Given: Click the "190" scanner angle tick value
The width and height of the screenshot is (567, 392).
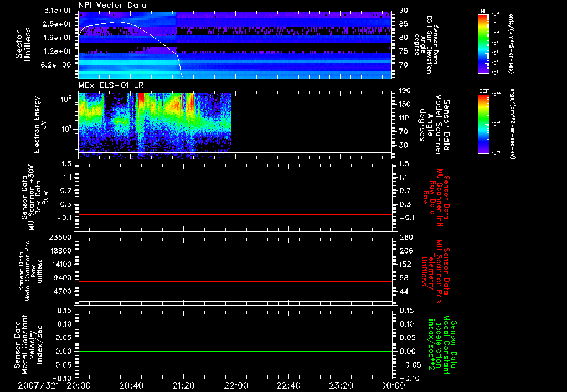Looking at the screenshot, I should [x=405, y=91].
